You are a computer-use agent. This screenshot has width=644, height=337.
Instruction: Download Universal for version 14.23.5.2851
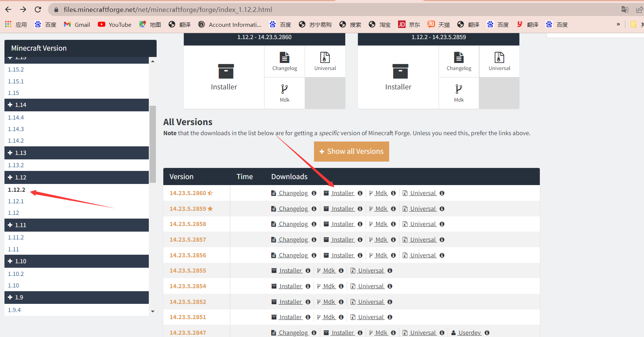tap(368, 317)
